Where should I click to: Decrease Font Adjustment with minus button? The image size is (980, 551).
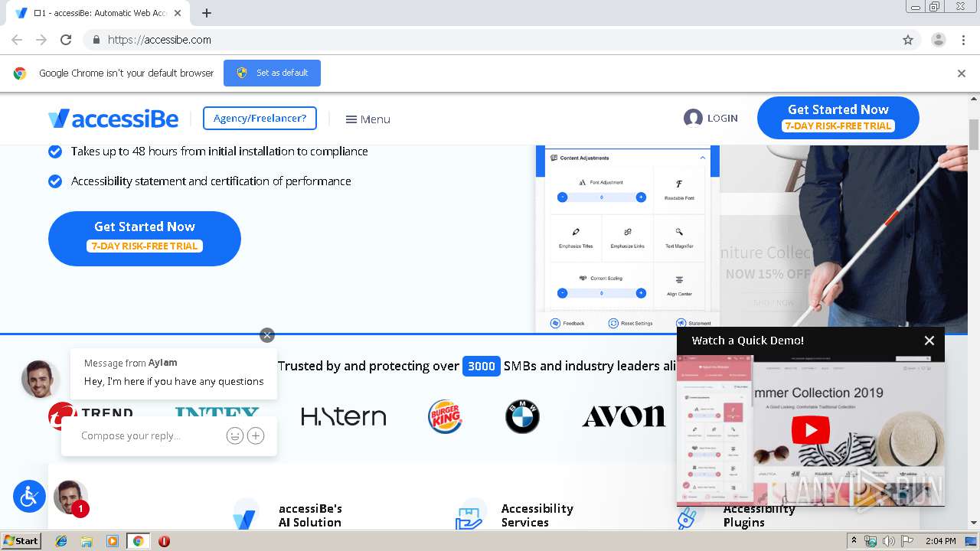(562, 197)
